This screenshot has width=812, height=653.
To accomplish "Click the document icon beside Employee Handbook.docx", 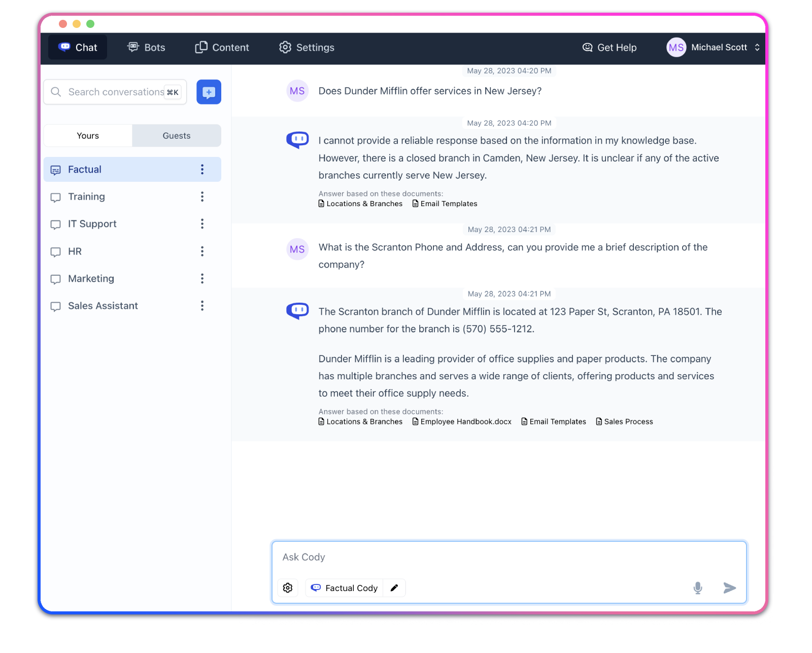I will click(x=415, y=421).
